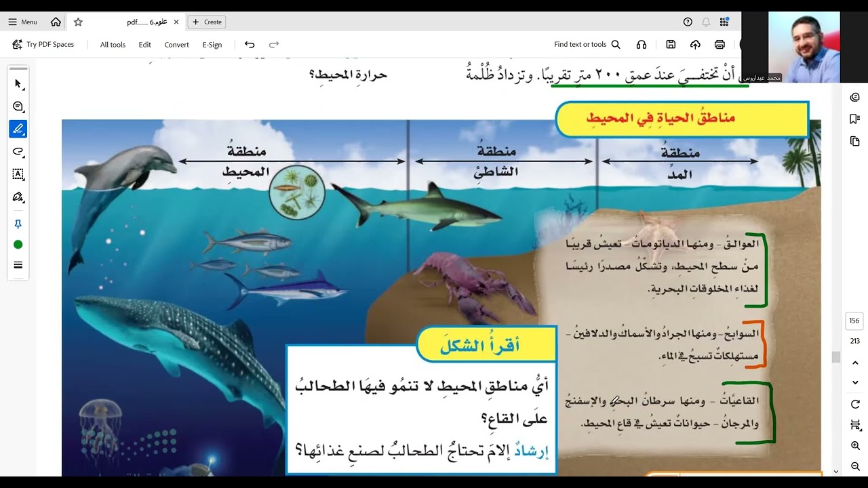Star this document as favorite
Screen dimensions: 868x488
(78, 22)
